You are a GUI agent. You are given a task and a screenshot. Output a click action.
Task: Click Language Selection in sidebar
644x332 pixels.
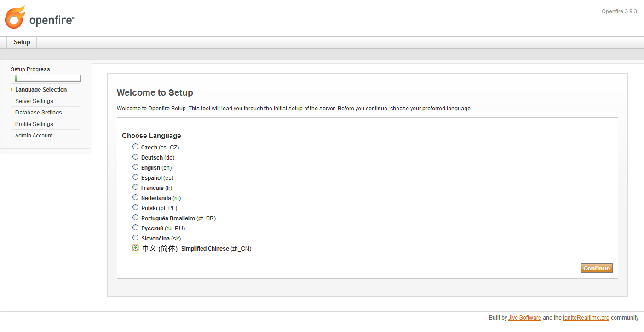click(41, 90)
